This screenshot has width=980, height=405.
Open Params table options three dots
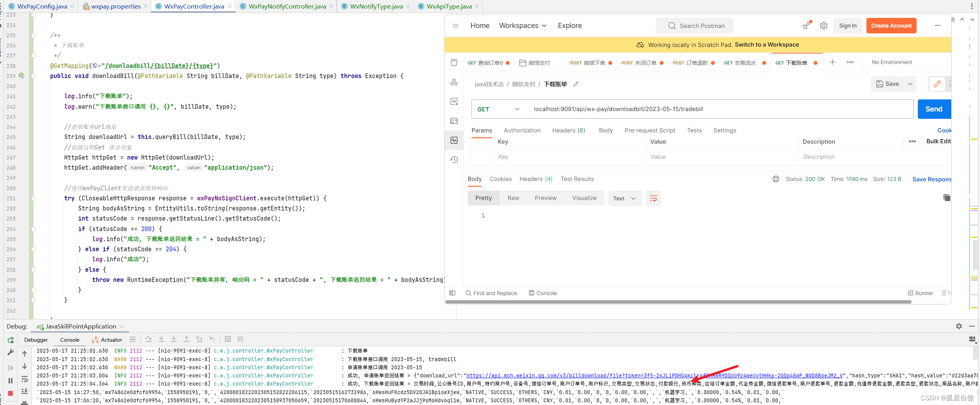point(912,141)
